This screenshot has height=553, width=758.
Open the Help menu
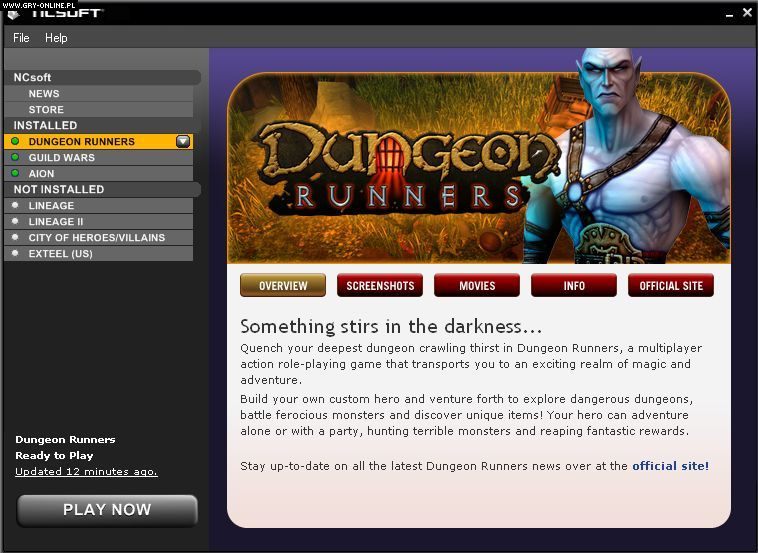56,38
